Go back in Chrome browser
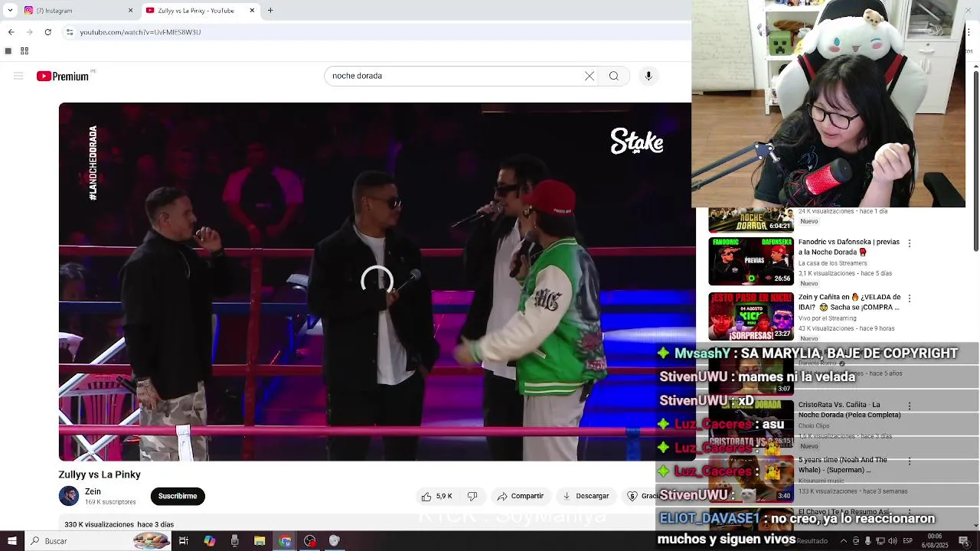980x551 pixels. [11, 31]
